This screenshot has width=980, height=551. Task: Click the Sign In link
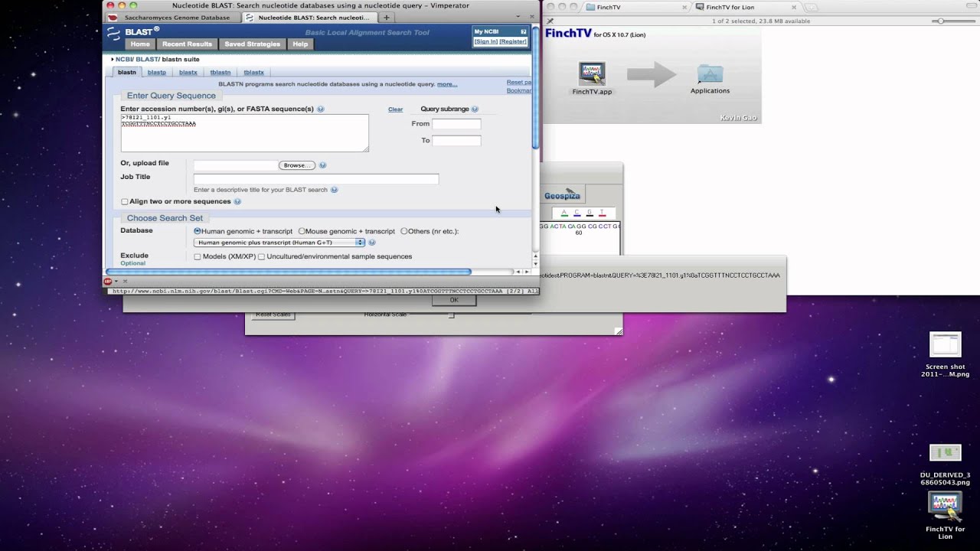coord(486,41)
